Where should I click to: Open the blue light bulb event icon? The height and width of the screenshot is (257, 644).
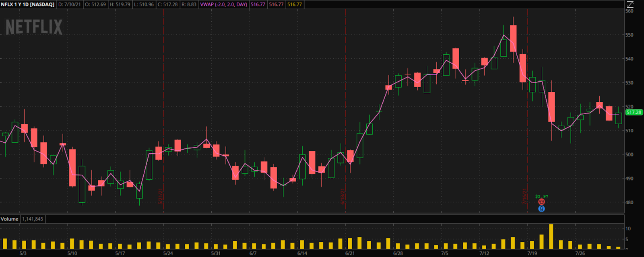point(541,209)
